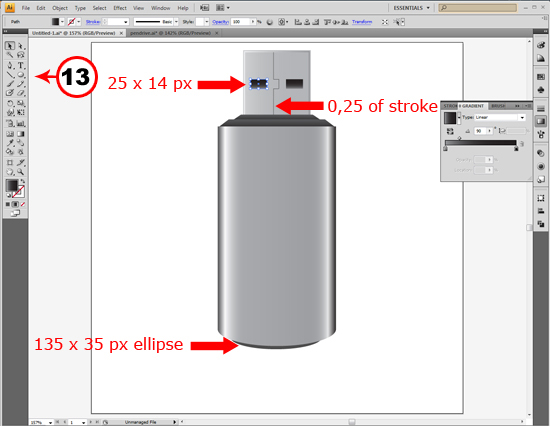550x426 pixels.
Task: Select the Selection tool (black arrow)
Action: (10, 46)
